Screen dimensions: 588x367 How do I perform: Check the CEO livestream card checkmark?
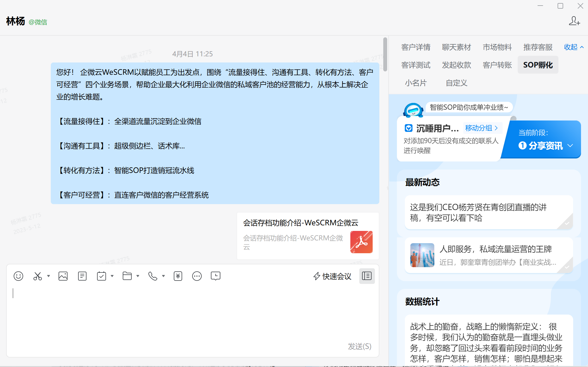(567, 223)
